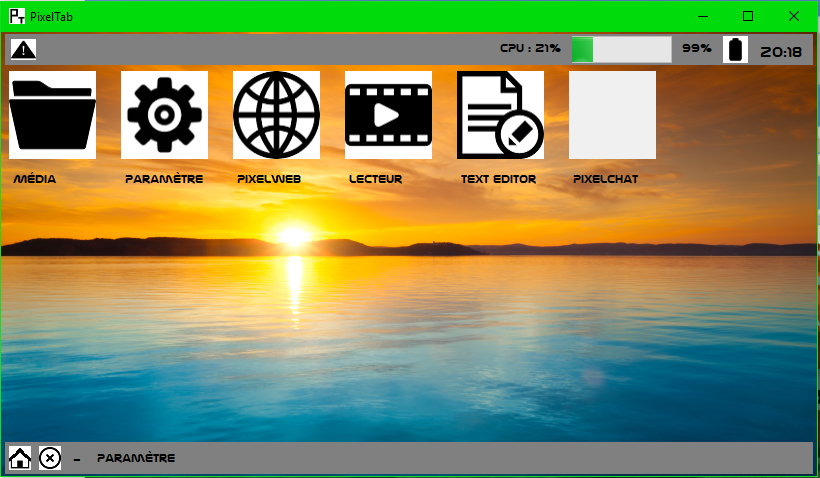Image resolution: width=820 pixels, height=478 pixels.
Task: Open the Paramètre gear icon
Action: click(x=164, y=115)
